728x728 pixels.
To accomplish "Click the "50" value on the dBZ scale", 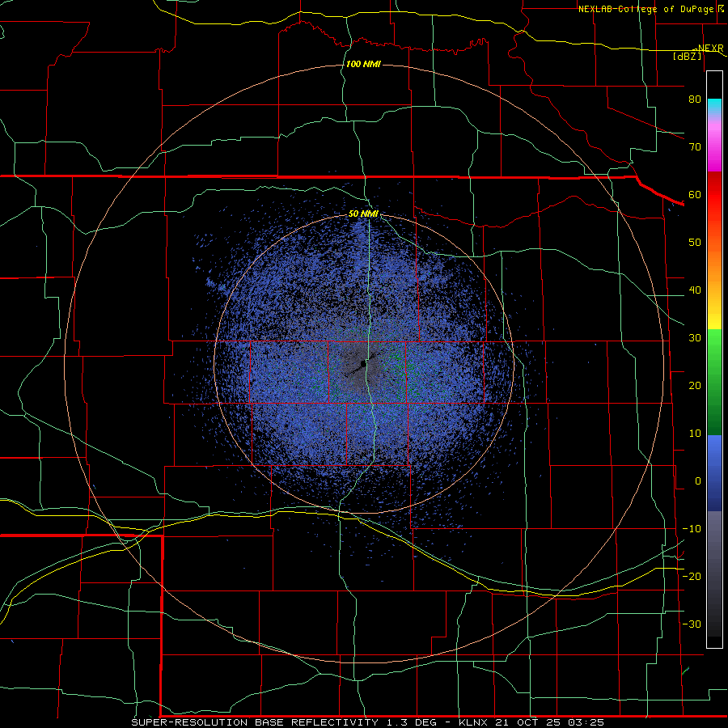I will pos(695,243).
